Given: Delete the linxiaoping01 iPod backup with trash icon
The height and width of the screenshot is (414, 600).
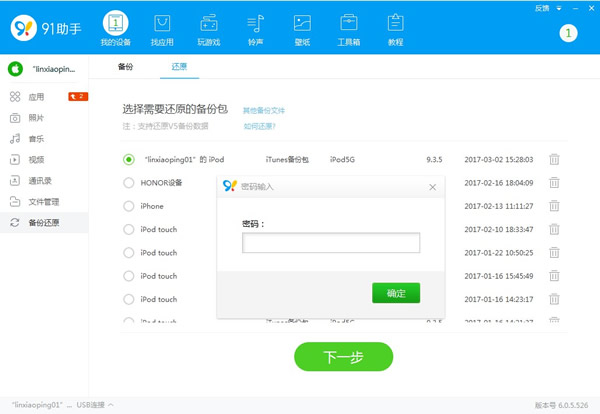Looking at the screenshot, I should pyautogui.click(x=554, y=159).
